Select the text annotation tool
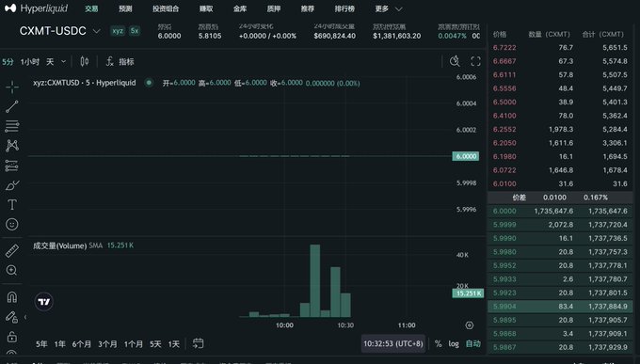 point(12,204)
